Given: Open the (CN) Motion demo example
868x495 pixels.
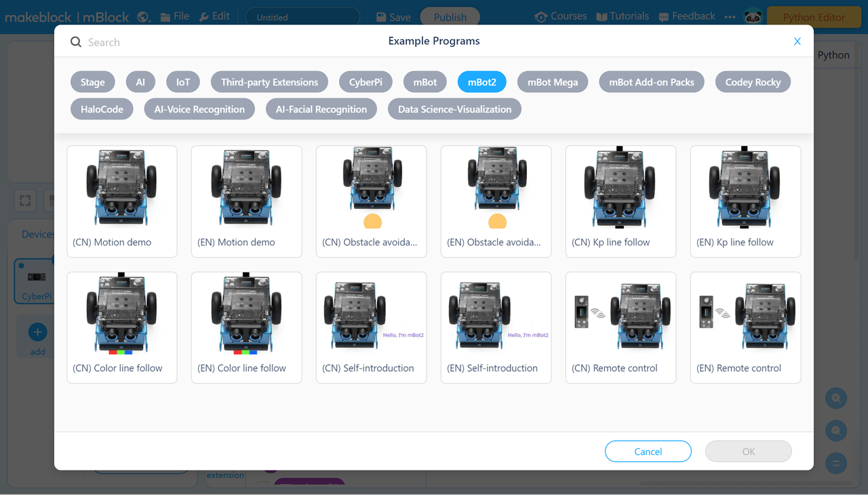Looking at the screenshot, I should tap(122, 201).
